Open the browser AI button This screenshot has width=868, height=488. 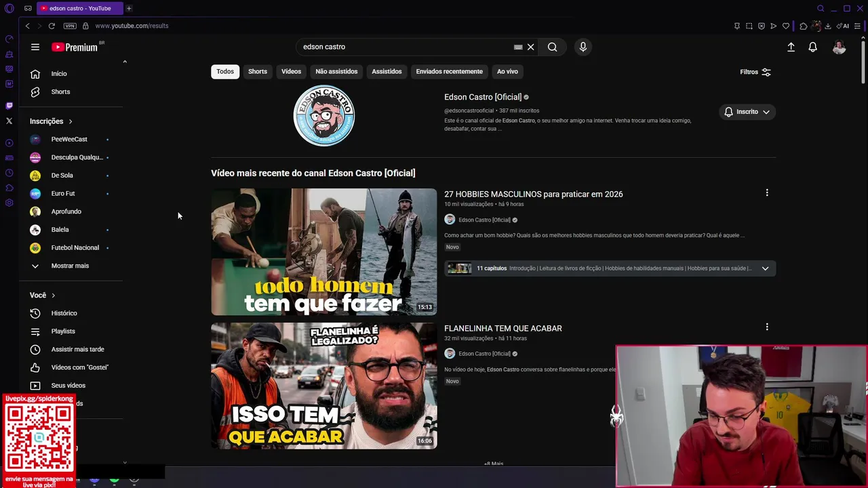[844, 26]
